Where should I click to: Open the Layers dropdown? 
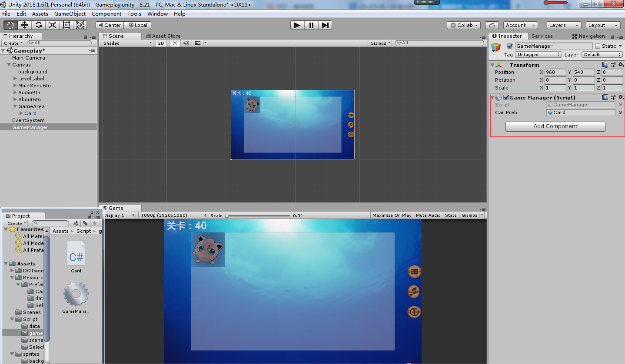[x=564, y=25]
